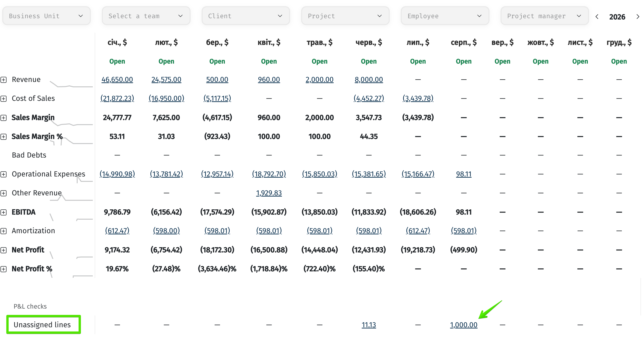Viewport: 644px width, 338px height.
Task: Expand the Net Profit % plus icon
Action: [3, 269]
